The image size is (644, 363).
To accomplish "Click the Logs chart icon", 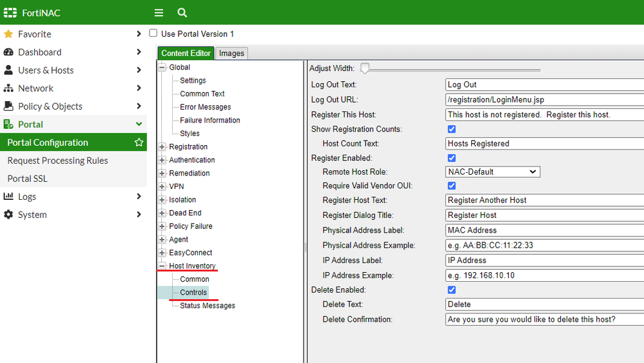I will pos(8,197).
